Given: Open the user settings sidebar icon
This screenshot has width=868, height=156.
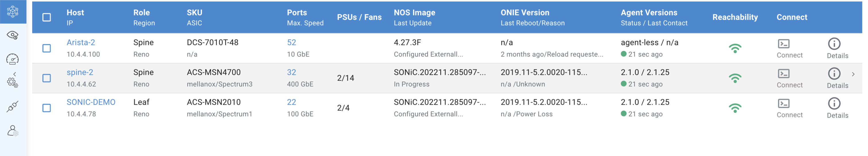Looking at the screenshot, I should pyautogui.click(x=13, y=131).
